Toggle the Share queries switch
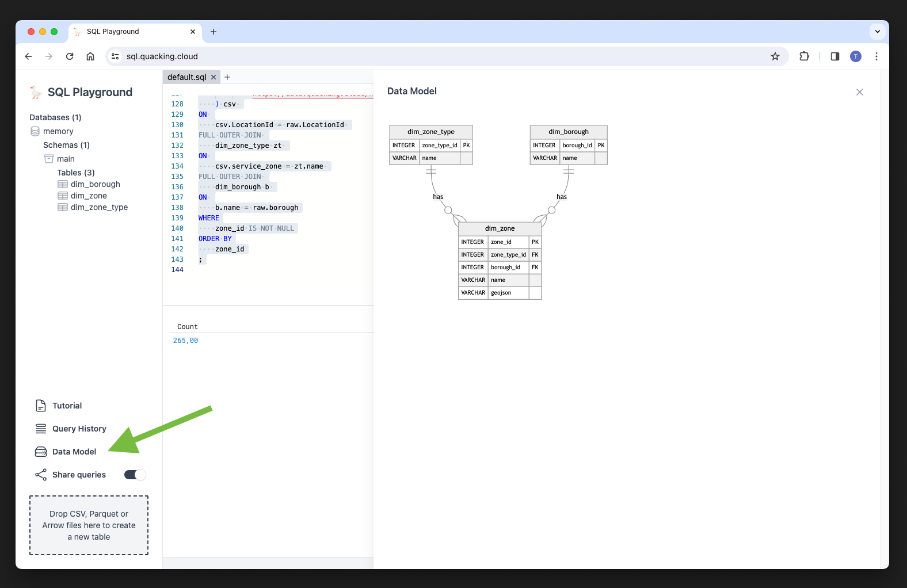The image size is (907, 588). tap(135, 475)
